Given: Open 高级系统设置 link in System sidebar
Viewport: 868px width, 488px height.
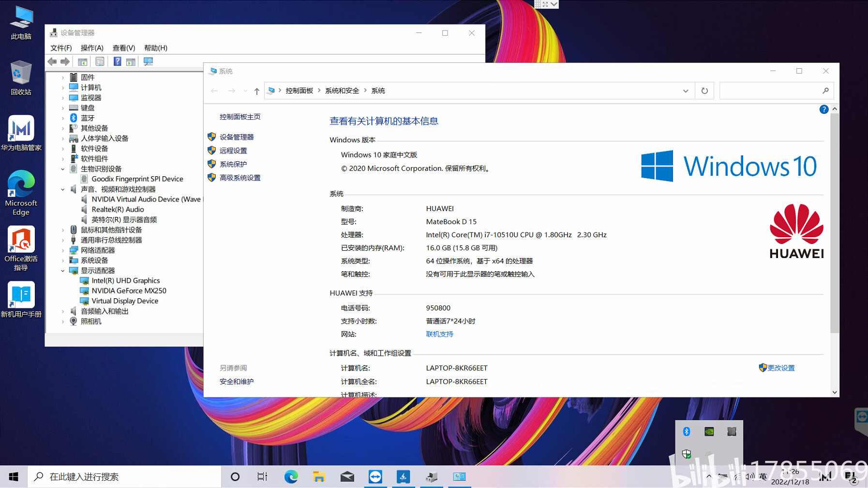Looking at the screenshot, I should [x=240, y=178].
